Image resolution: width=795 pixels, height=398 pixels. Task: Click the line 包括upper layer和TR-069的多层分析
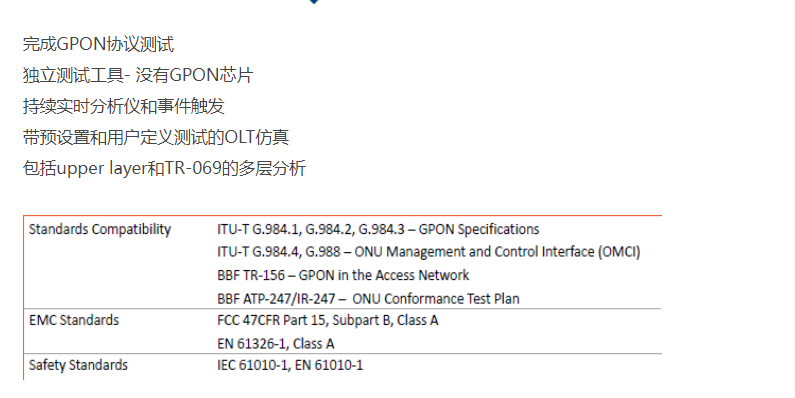click(164, 168)
